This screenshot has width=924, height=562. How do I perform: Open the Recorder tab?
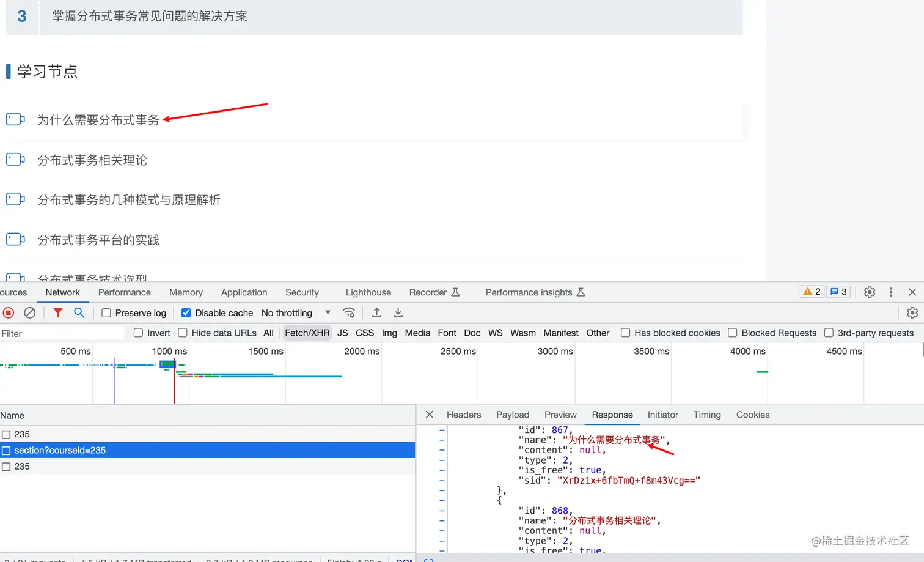435,292
